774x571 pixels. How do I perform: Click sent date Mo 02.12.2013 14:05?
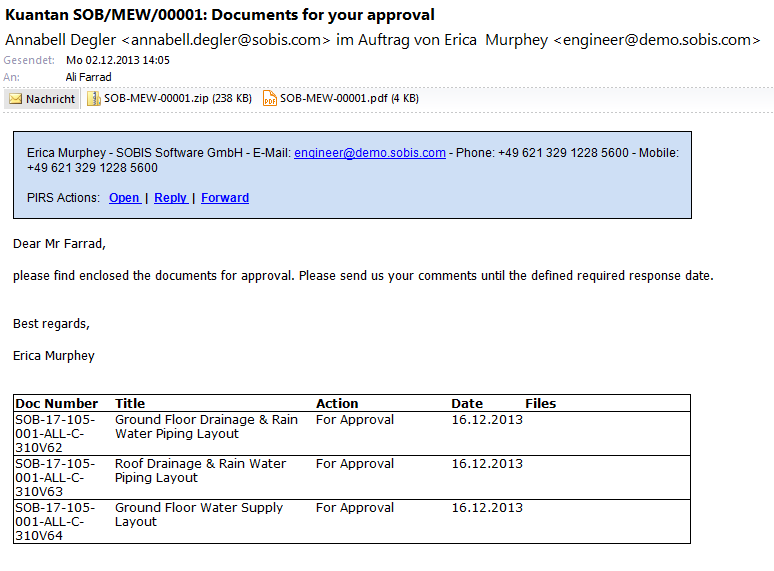coord(118,60)
